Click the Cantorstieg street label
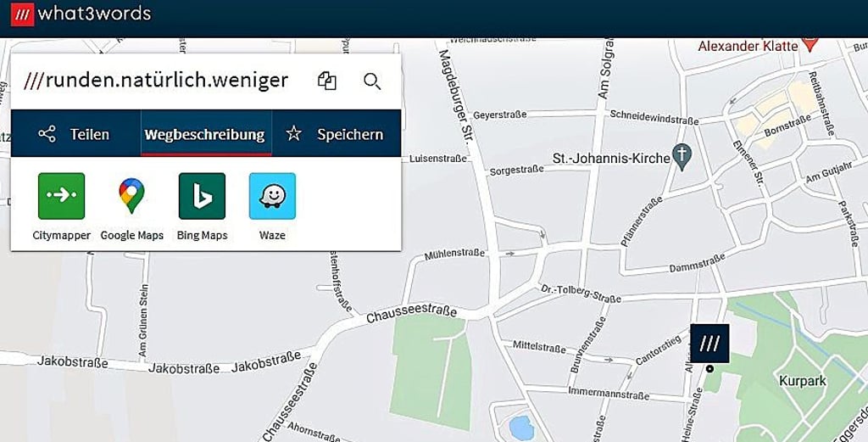Screen dimensions: 868x442 (x=658, y=351)
